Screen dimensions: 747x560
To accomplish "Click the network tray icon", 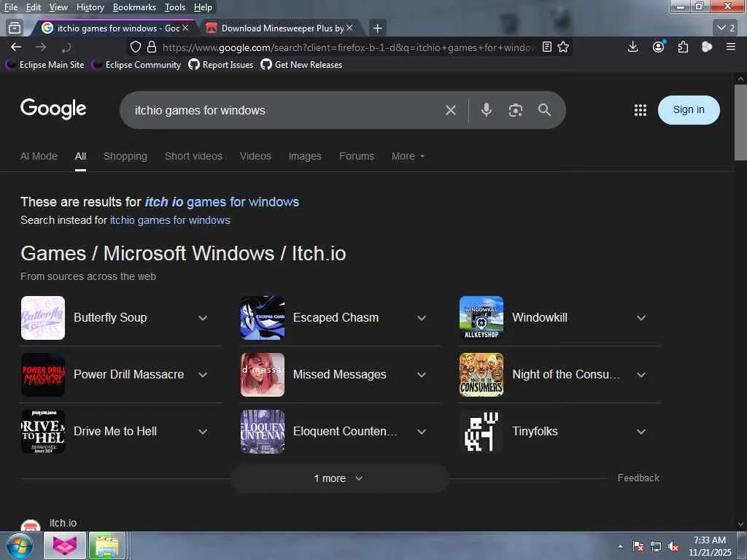I will pos(656,547).
